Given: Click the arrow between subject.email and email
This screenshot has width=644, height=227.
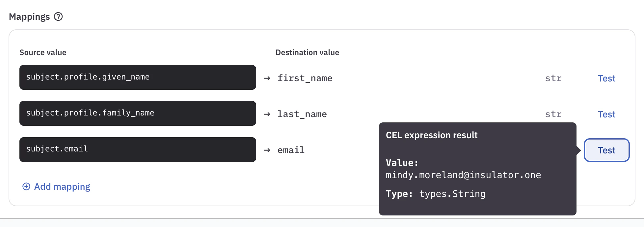Looking at the screenshot, I should (x=266, y=150).
